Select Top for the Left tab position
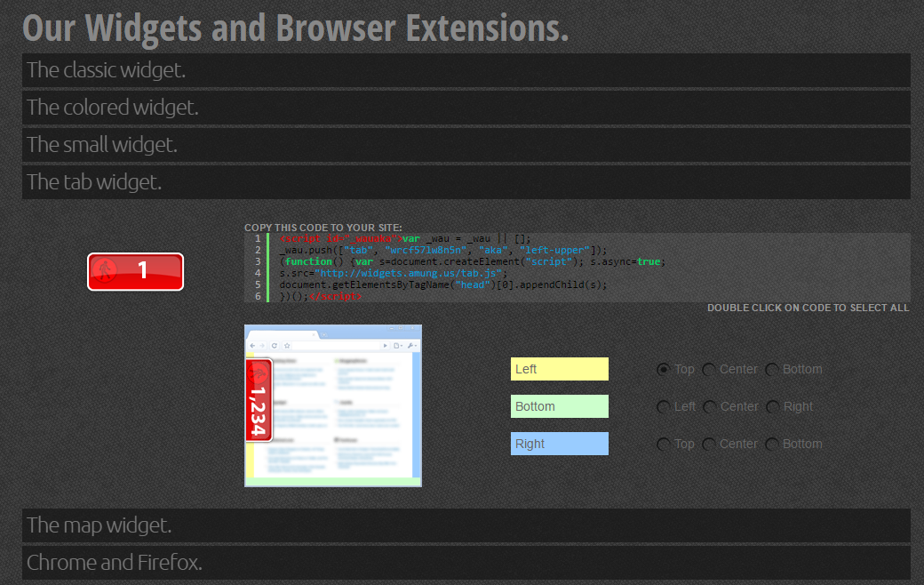Image resolution: width=924 pixels, height=585 pixels. point(663,369)
